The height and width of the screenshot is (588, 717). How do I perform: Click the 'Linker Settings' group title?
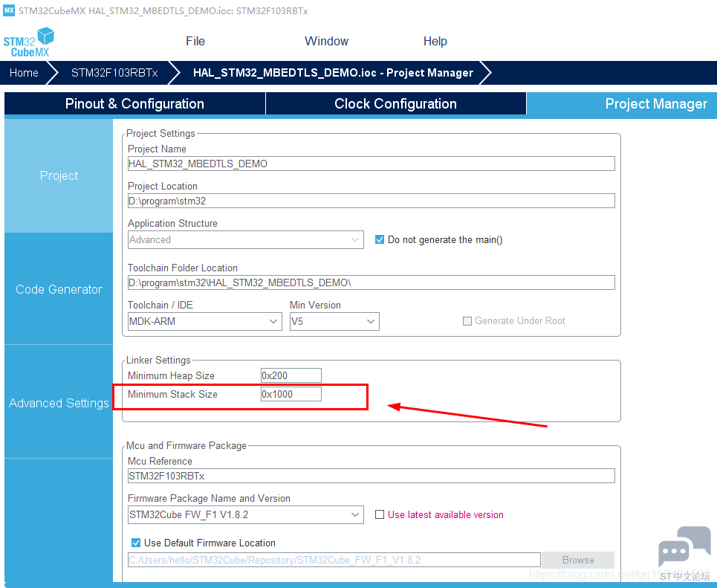(158, 360)
